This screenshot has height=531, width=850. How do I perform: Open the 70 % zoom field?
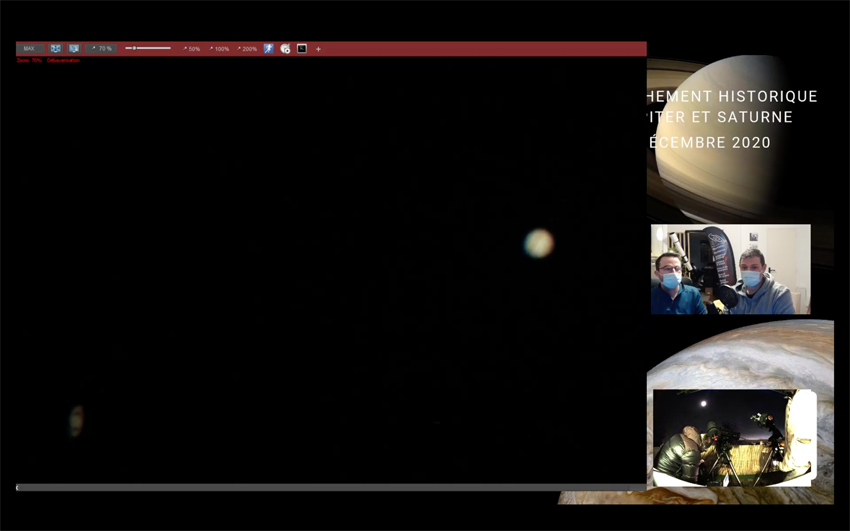click(x=101, y=49)
